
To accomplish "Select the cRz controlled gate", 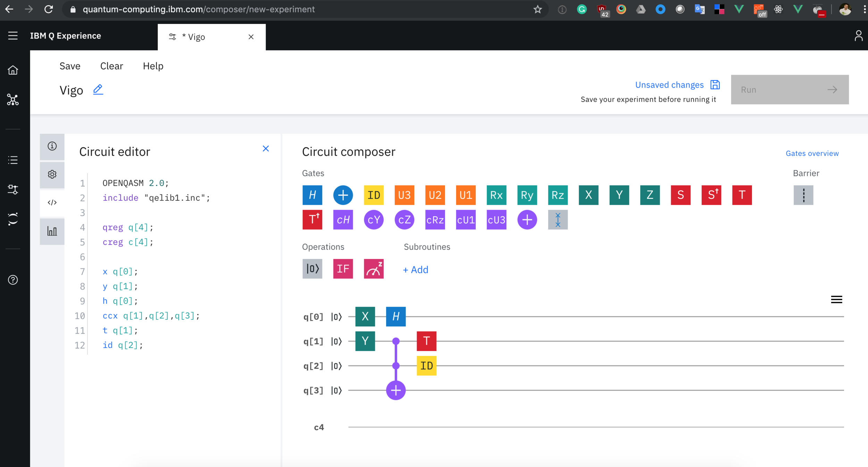I will 435,219.
